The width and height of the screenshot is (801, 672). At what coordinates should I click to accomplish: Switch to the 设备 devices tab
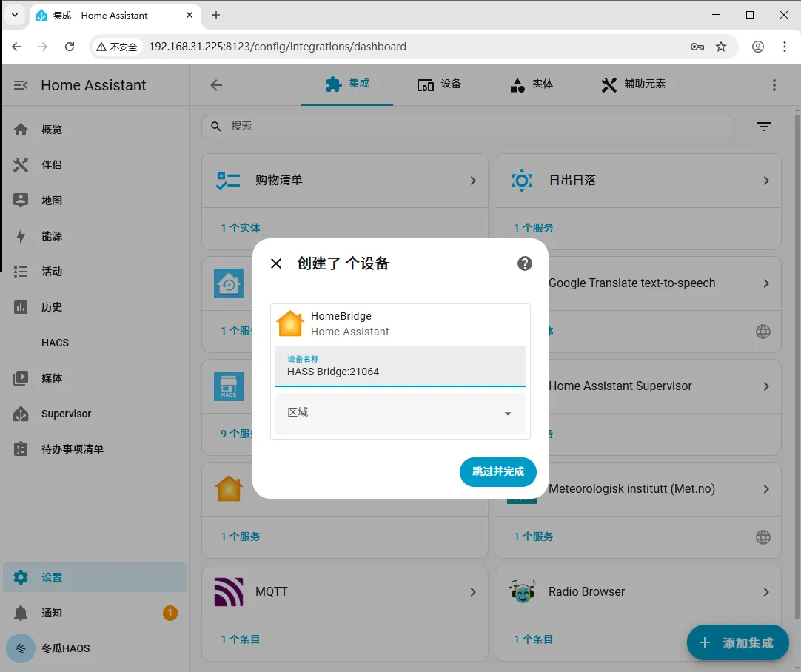(439, 84)
